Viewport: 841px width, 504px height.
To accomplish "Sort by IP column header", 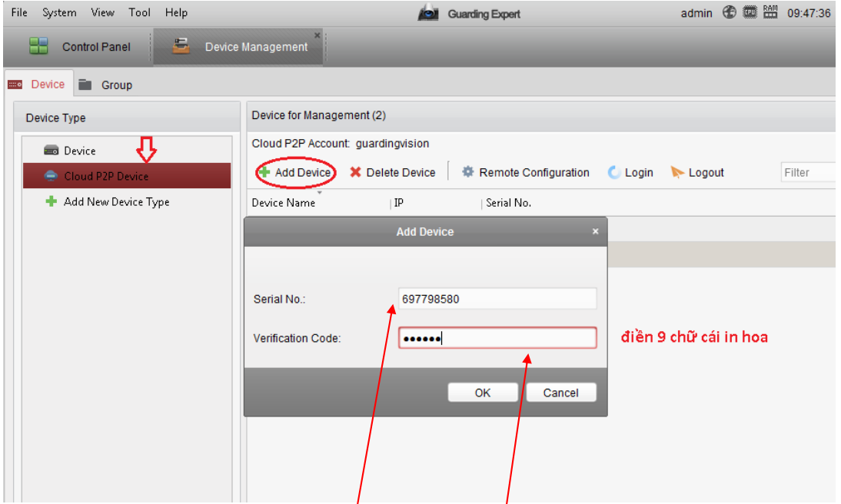I will [x=398, y=203].
